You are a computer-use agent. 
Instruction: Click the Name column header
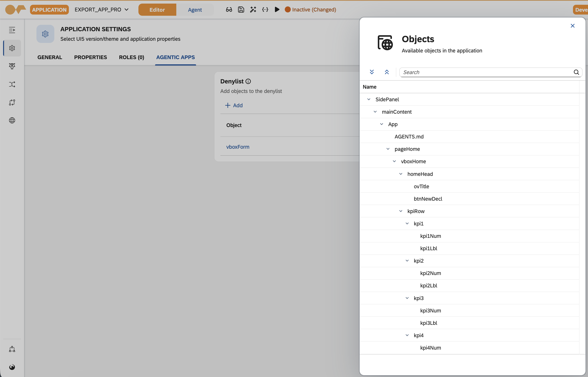370,87
